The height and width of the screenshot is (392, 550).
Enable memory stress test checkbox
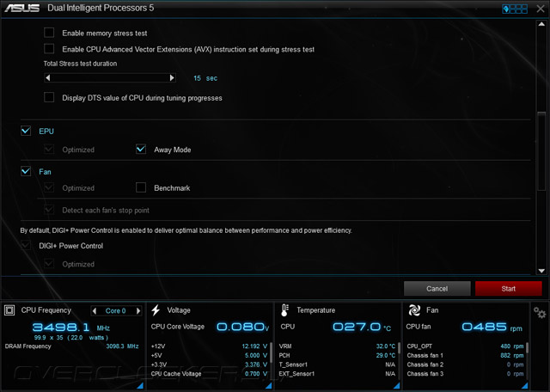(49, 33)
